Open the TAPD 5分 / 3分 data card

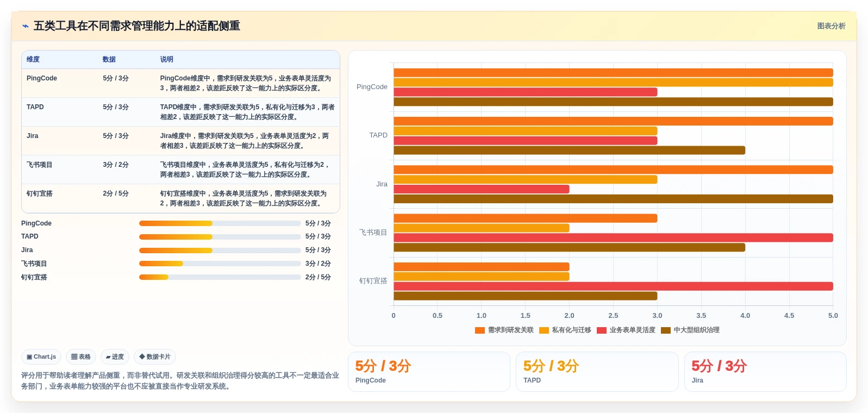[597, 372]
